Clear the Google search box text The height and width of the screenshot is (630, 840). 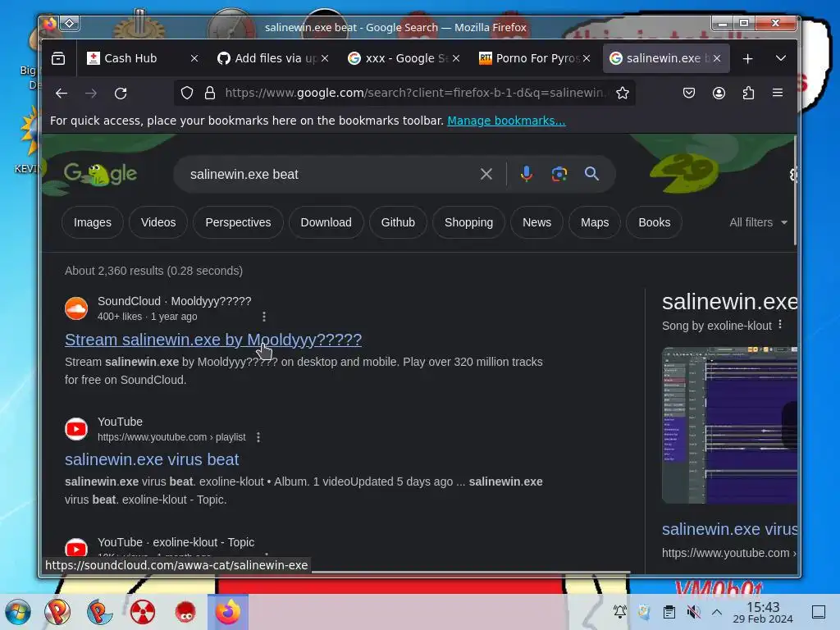coord(486,174)
